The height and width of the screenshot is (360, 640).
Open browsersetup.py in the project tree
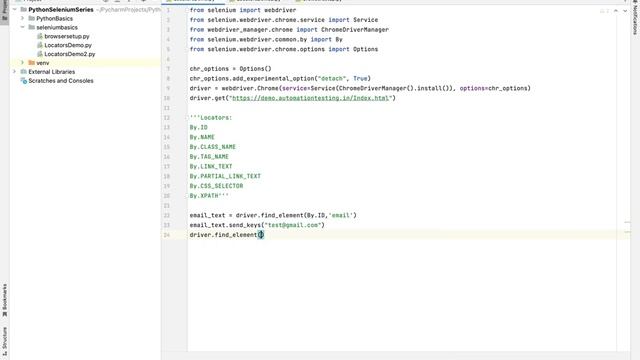click(x=67, y=36)
